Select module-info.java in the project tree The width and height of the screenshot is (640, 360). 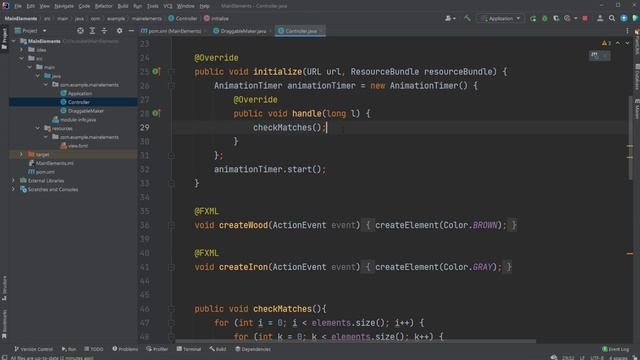(x=74, y=120)
